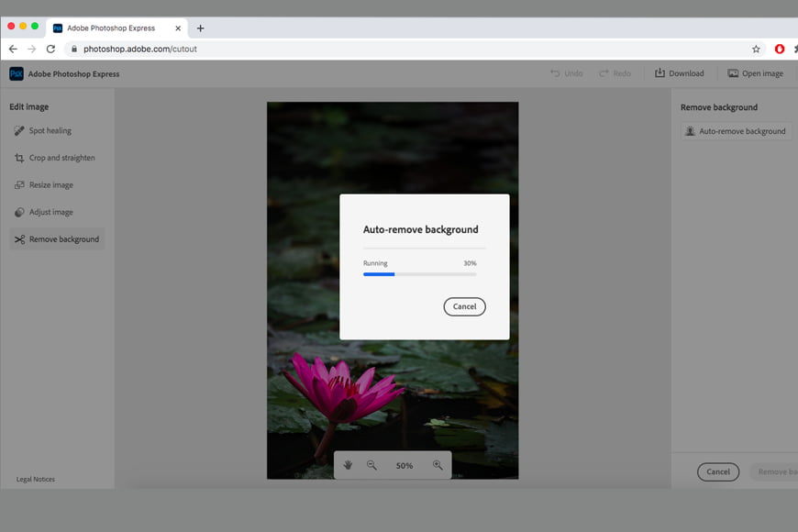
Task: Select the Crop and straighten label
Action: [62, 158]
